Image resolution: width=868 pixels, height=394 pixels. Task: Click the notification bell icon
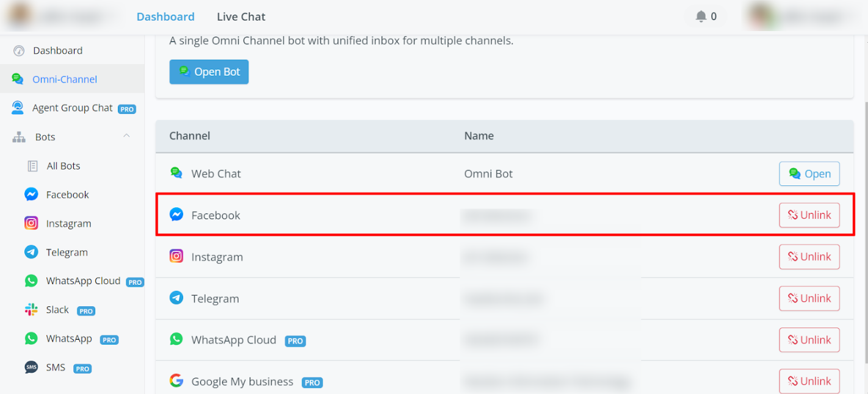(x=701, y=16)
